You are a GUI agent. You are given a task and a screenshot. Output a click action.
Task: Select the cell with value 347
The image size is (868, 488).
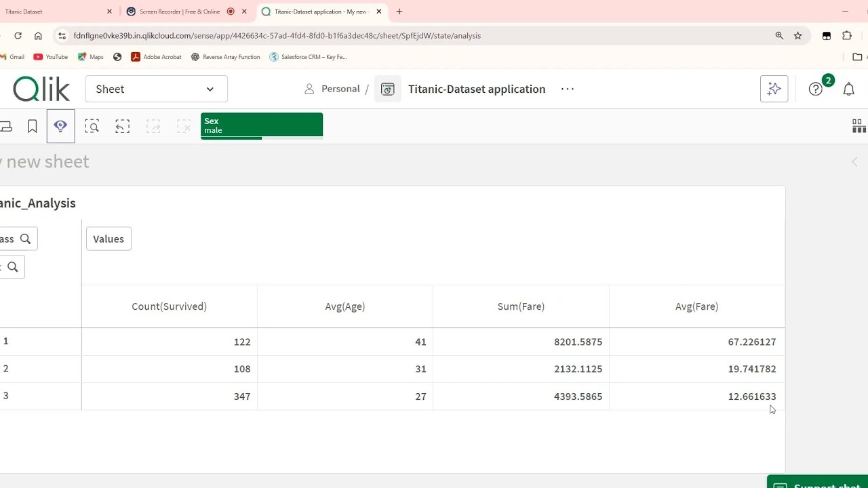point(170,396)
